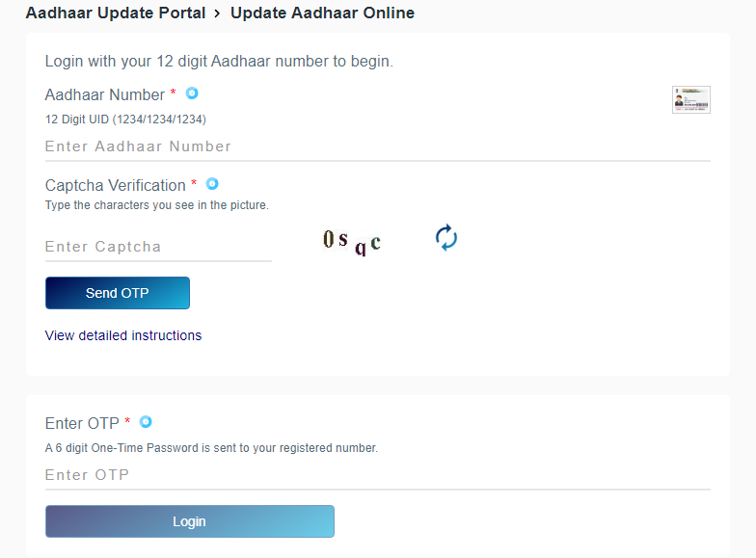Image resolution: width=756 pixels, height=558 pixels.
Task: Focus the Enter OTP text field
Action: (x=378, y=475)
